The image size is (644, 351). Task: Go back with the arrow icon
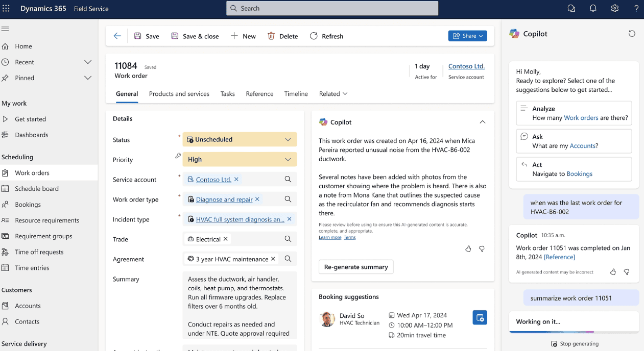[x=117, y=36]
